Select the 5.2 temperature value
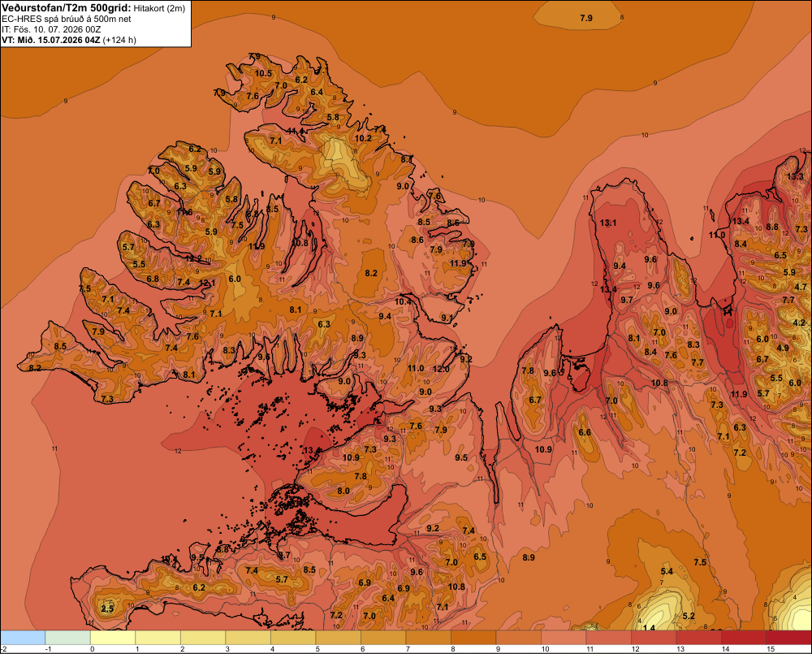The height and width of the screenshot is (654, 812). (689, 616)
